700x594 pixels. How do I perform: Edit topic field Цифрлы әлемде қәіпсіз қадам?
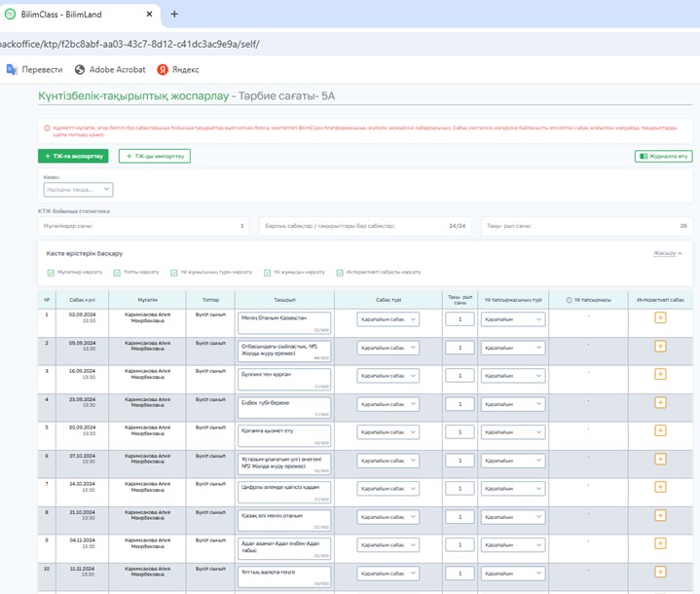point(284,492)
